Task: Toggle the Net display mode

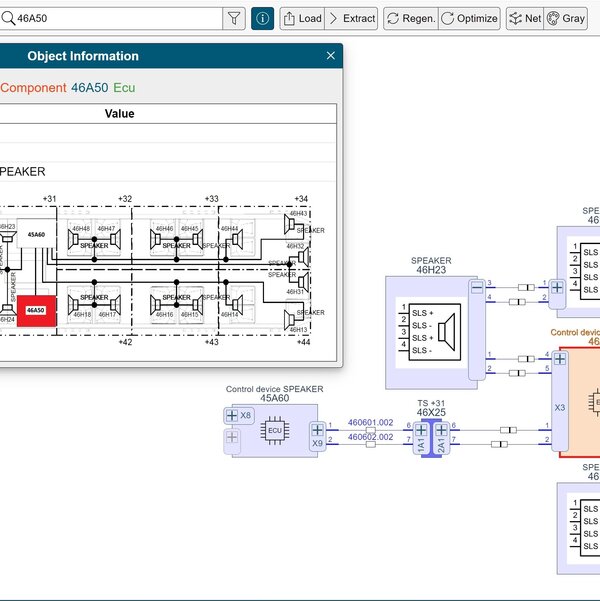Action: click(524, 18)
